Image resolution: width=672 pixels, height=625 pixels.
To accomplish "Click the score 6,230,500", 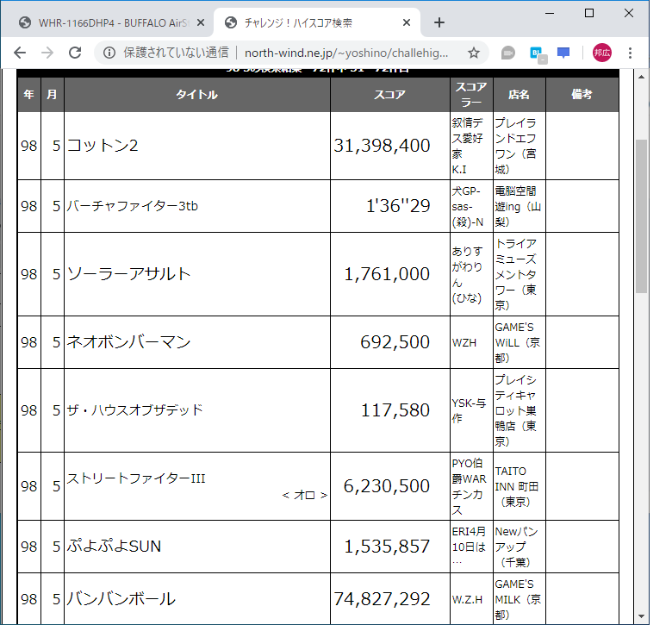I will point(387,486).
